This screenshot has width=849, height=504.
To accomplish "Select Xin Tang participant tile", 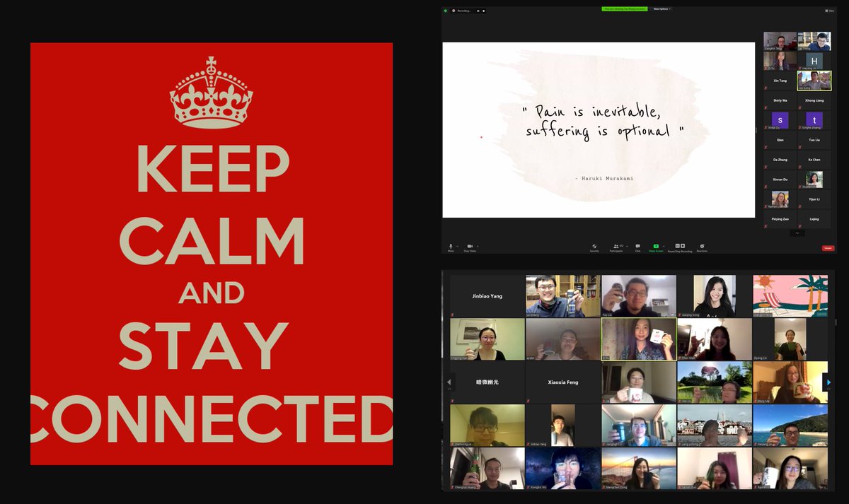I will tap(780, 81).
